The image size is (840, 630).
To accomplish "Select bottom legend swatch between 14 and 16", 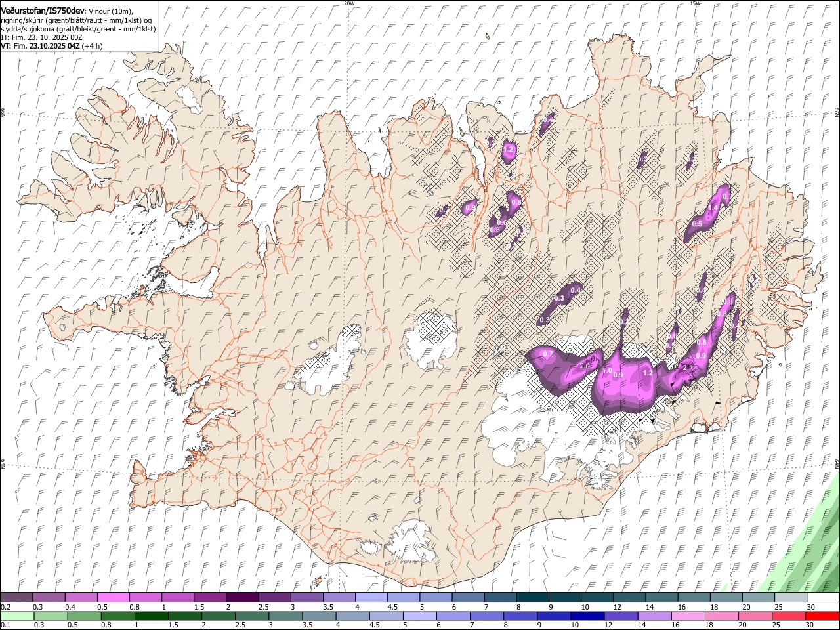I will tap(654, 616).
